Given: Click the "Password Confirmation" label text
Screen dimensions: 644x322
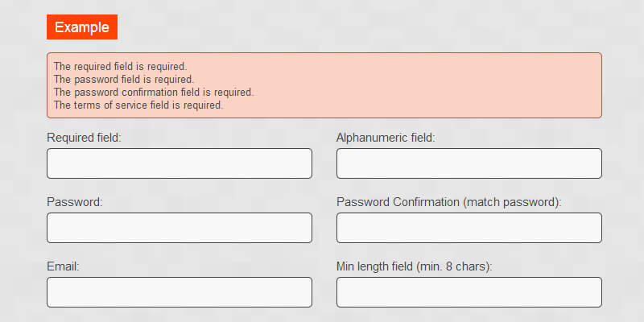Looking at the screenshot, I should pyautogui.click(x=398, y=202).
